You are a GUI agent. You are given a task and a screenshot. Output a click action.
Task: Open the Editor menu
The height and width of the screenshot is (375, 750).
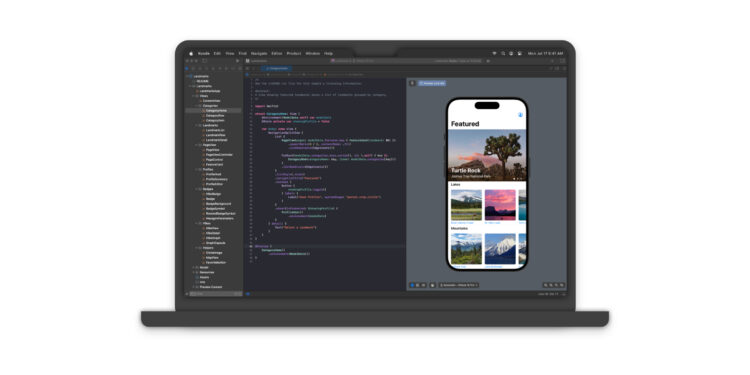click(276, 54)
